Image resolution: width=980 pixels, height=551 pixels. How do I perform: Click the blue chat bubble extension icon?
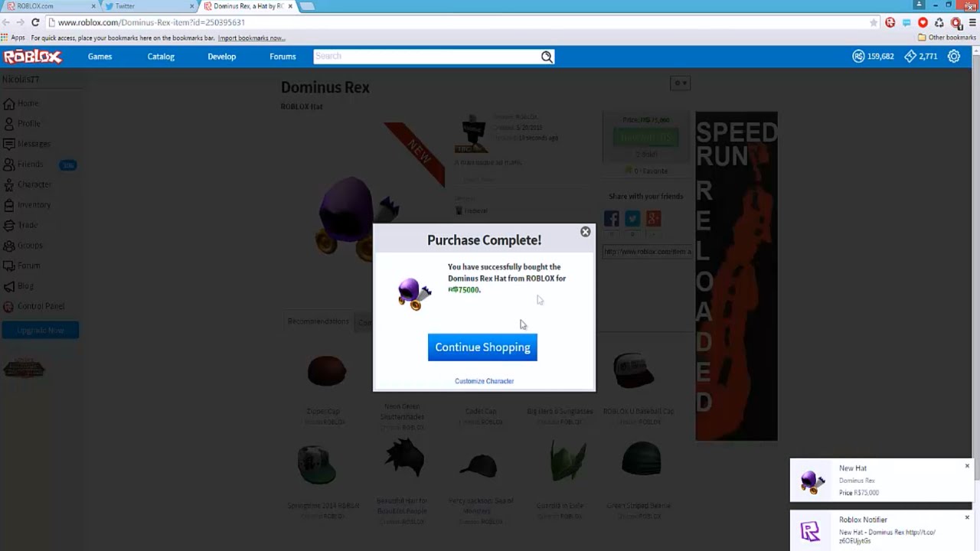(906, 23)
